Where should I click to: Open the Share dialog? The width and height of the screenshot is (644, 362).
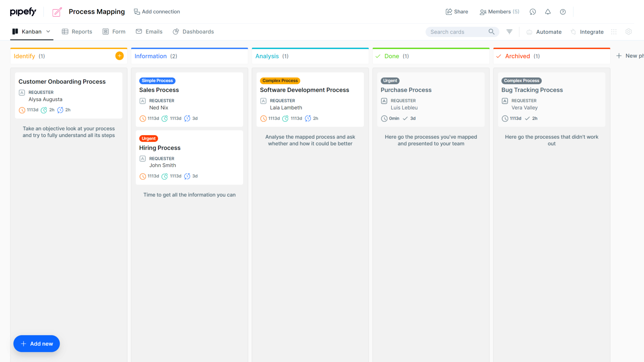click(x=457, y=12)
